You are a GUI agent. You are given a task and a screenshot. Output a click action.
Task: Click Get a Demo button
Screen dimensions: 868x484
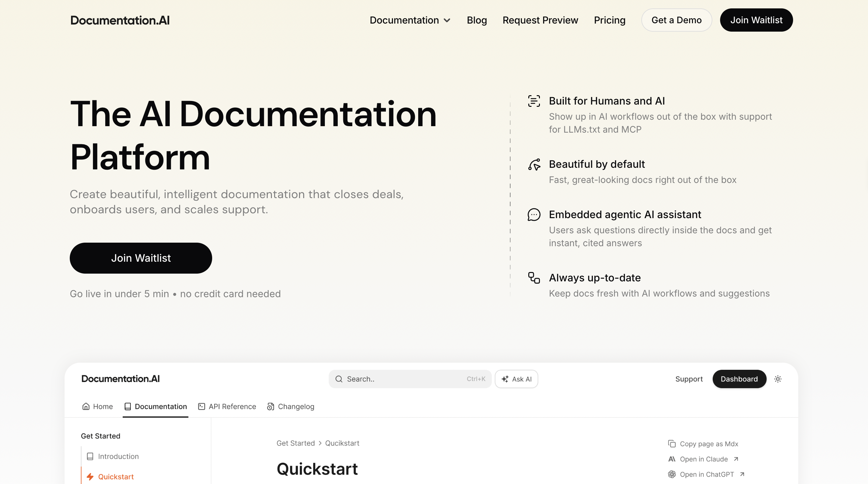(x=676, y=20)
